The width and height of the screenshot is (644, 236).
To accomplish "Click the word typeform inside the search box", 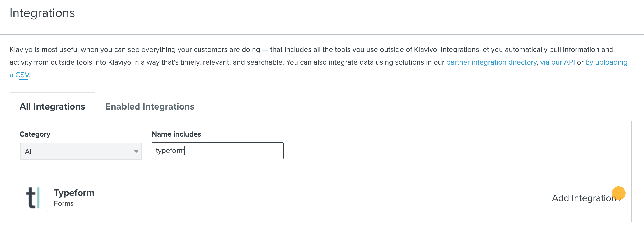I will [170, 151].
